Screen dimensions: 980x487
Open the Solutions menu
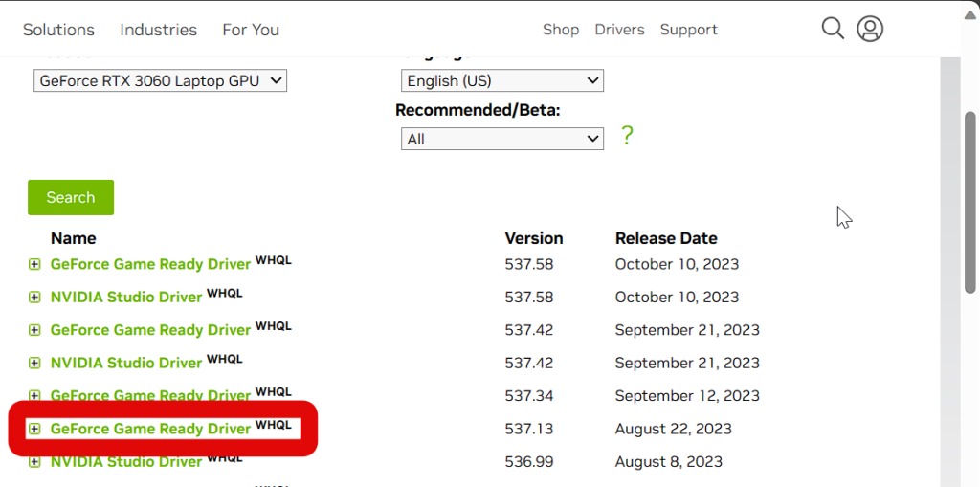58,30
